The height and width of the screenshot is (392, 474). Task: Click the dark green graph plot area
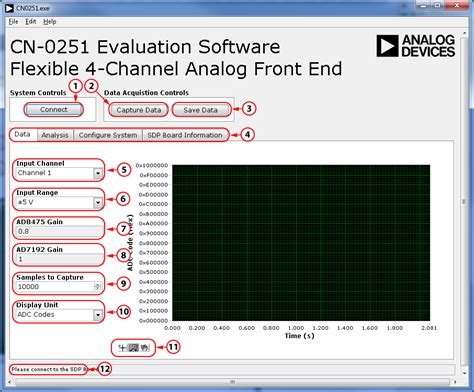(301, 243)
